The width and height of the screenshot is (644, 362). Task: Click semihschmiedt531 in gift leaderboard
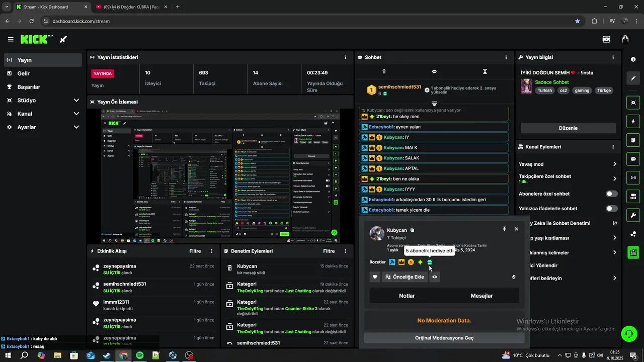pyautogui.click(x=399, y=87)
